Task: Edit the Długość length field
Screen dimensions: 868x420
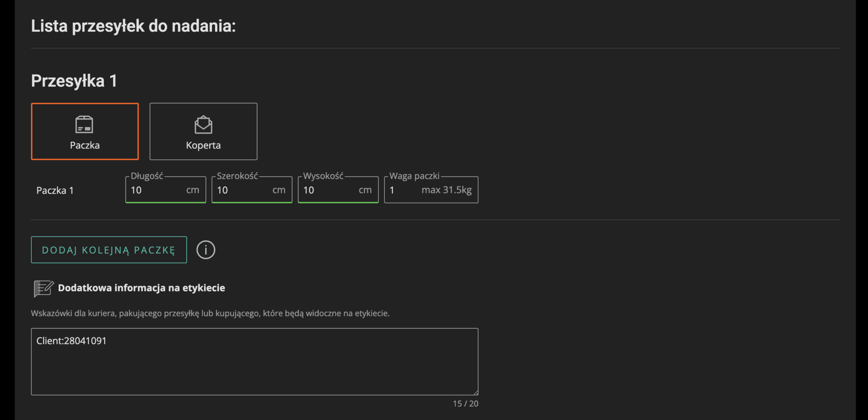Action: (166, 190)
